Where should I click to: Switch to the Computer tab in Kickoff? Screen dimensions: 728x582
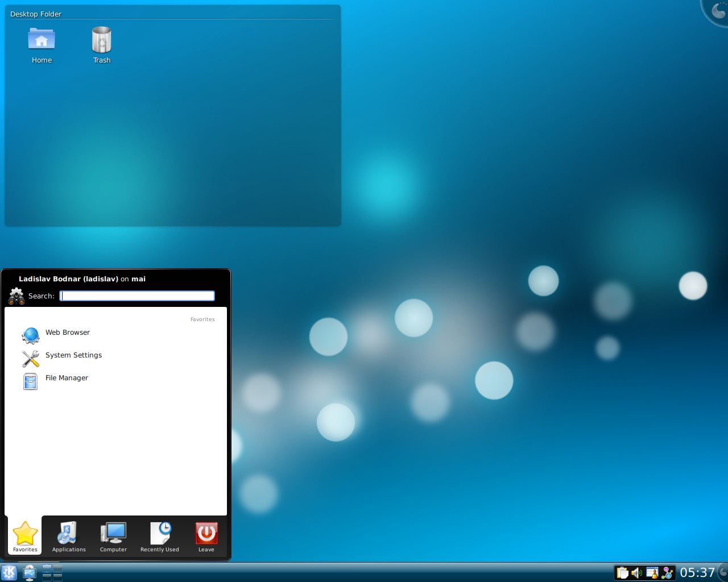[x=113, y=536]
